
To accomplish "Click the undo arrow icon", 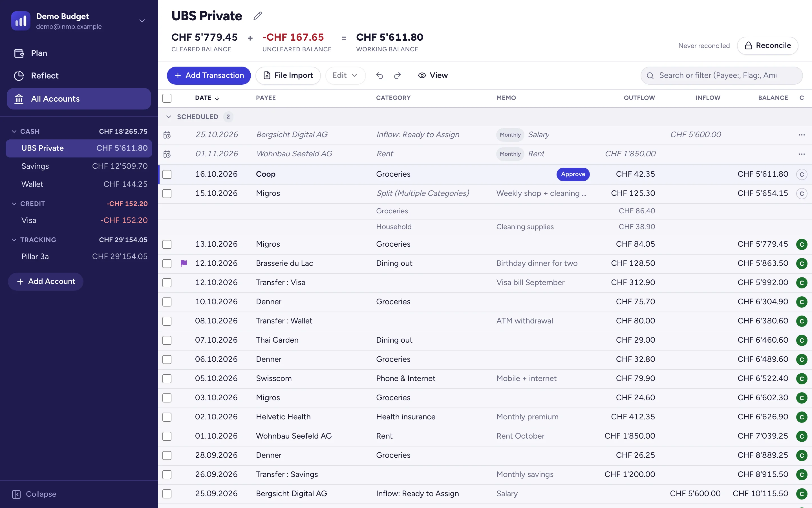I will click(379, 76).
